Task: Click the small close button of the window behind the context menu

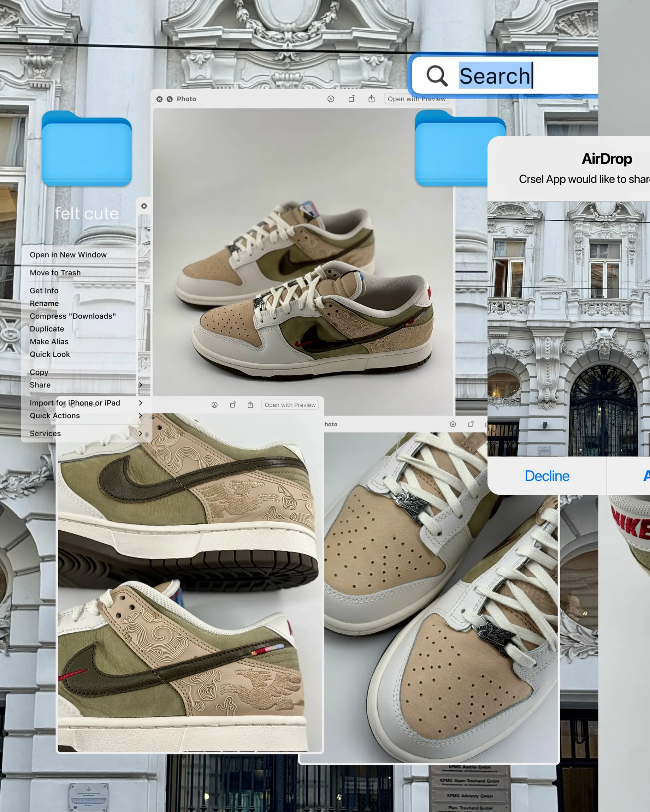Action: pyautogui.click(x=144, y=206)
